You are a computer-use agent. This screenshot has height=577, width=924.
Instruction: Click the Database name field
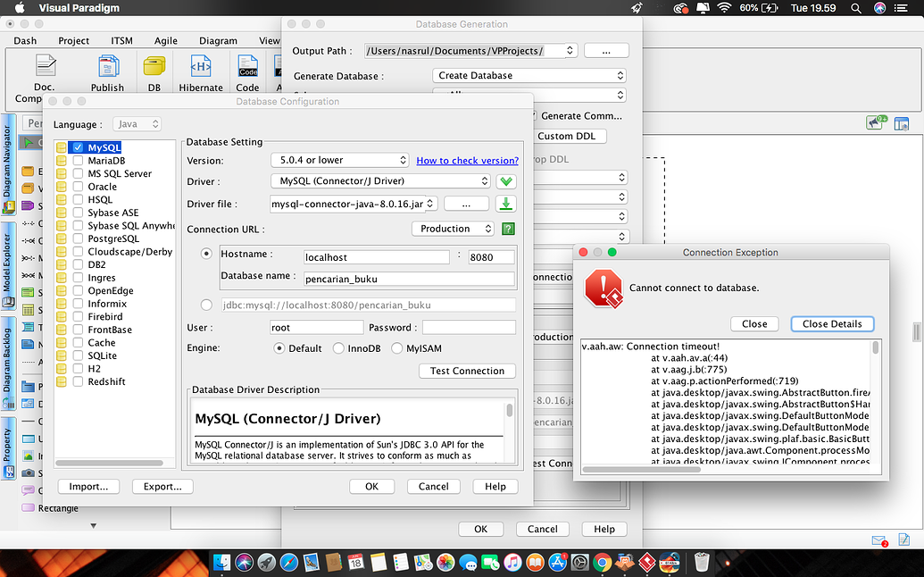coord(409,279)
